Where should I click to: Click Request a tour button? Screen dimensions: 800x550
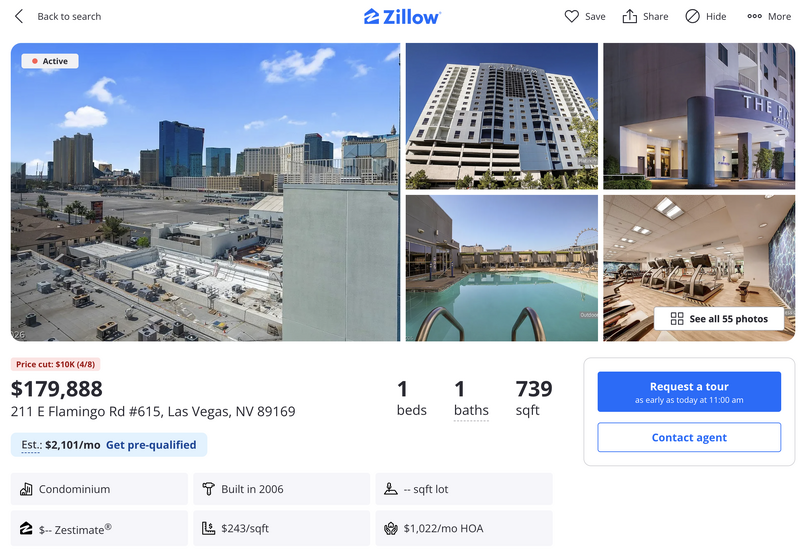[x=689, y=391]
